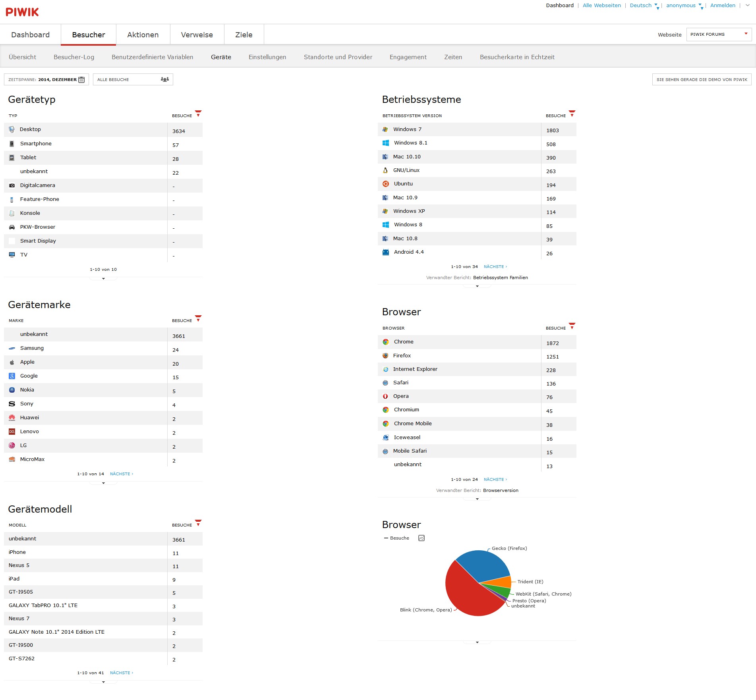This screenshot has height=700, width=756.
Task: Expand footer options below Betriebssysteme table
Action: coord(477,286)
